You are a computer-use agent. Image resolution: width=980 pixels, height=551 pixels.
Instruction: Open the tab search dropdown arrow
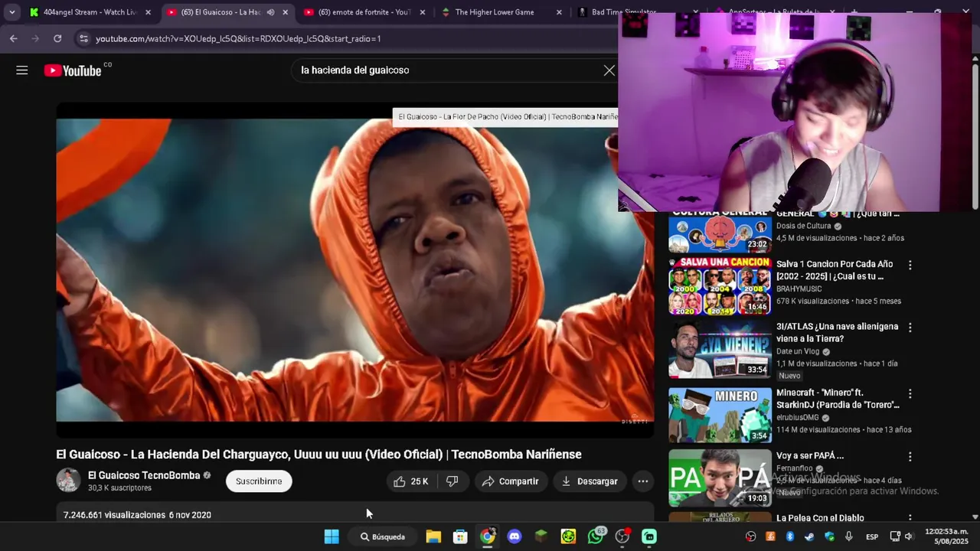click(11, 12)
